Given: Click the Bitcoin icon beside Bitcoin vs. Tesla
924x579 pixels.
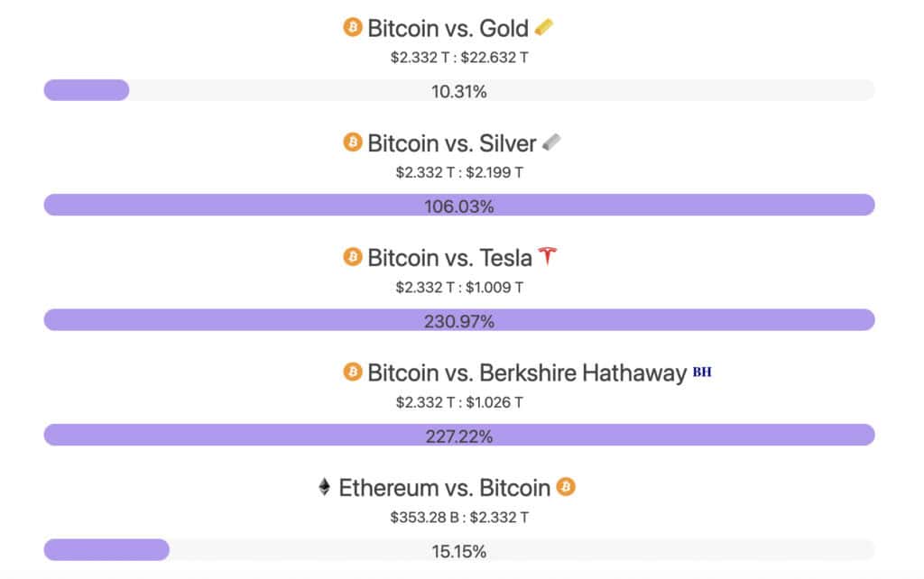Looking at the screenshot, I should coord(353,257).
